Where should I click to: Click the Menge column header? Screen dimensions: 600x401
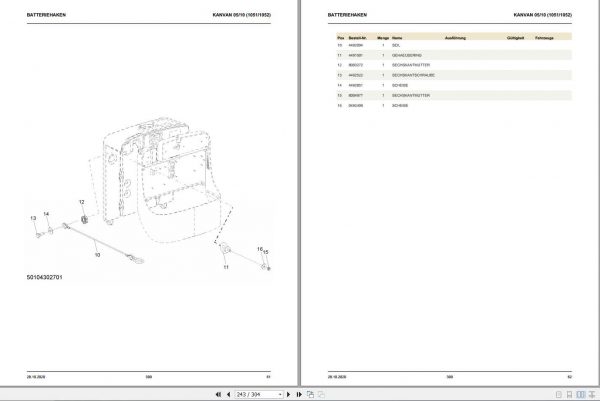(x=383, y=38)
